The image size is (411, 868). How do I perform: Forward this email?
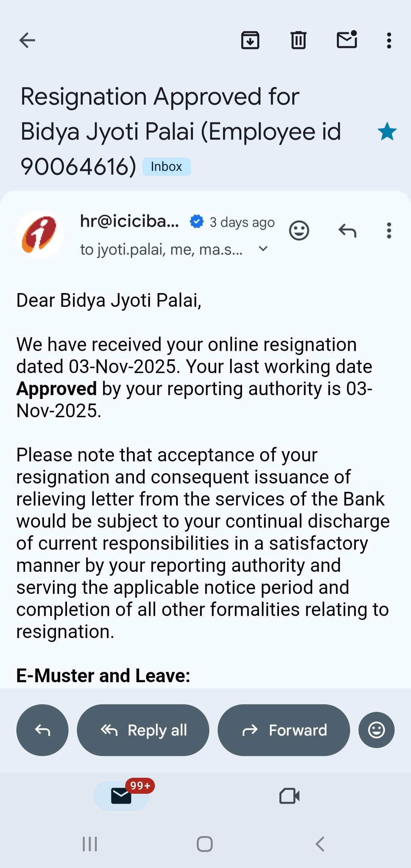tap(284, 730)
